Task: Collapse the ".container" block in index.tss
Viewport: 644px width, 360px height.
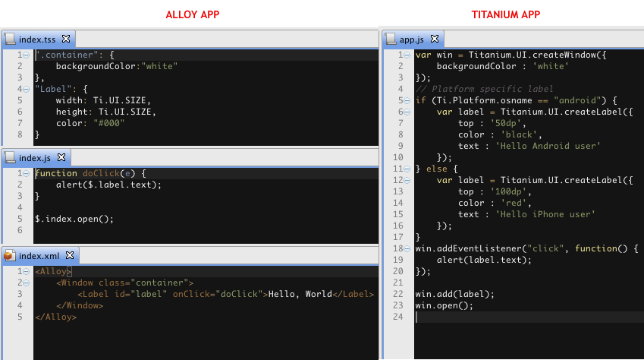Action: point(27,55)
